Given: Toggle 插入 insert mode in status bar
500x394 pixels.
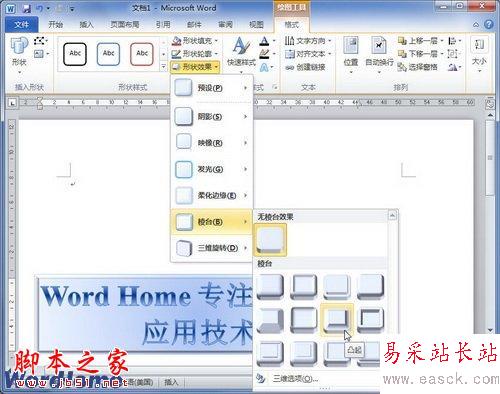Looking at the screenshot, I should pyautogui.click(x=171, y=382).
